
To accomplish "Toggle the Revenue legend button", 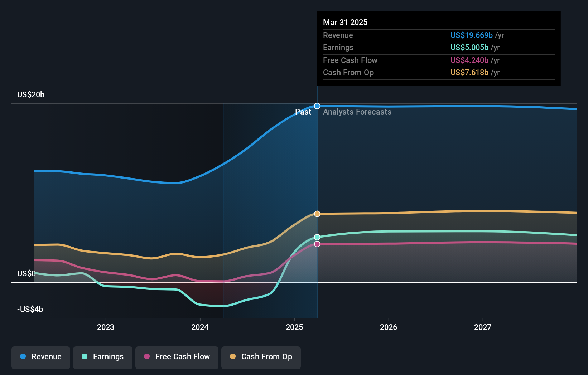I will pos(41,357).
